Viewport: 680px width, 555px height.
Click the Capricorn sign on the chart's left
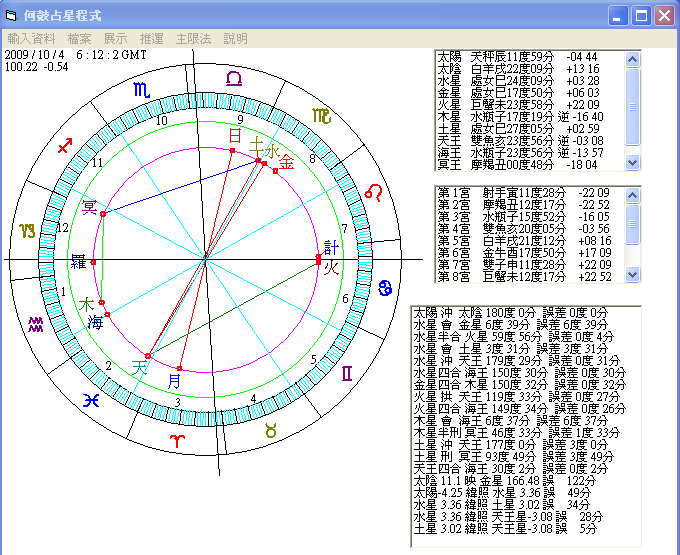pyautogui.click(x=25, y=232)
